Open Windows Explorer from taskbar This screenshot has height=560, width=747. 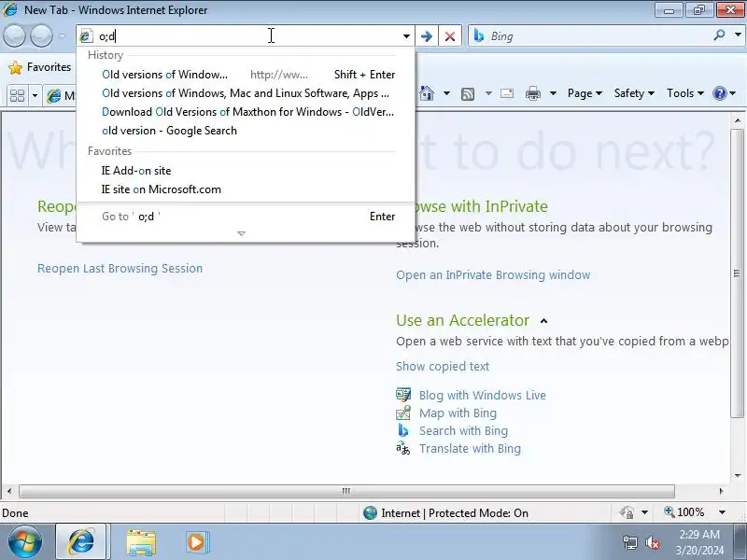click(141, 542)
